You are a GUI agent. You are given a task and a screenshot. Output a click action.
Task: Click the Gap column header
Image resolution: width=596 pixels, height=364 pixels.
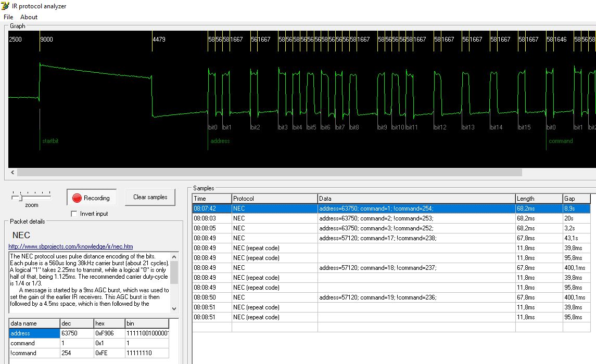coord(576,199)
